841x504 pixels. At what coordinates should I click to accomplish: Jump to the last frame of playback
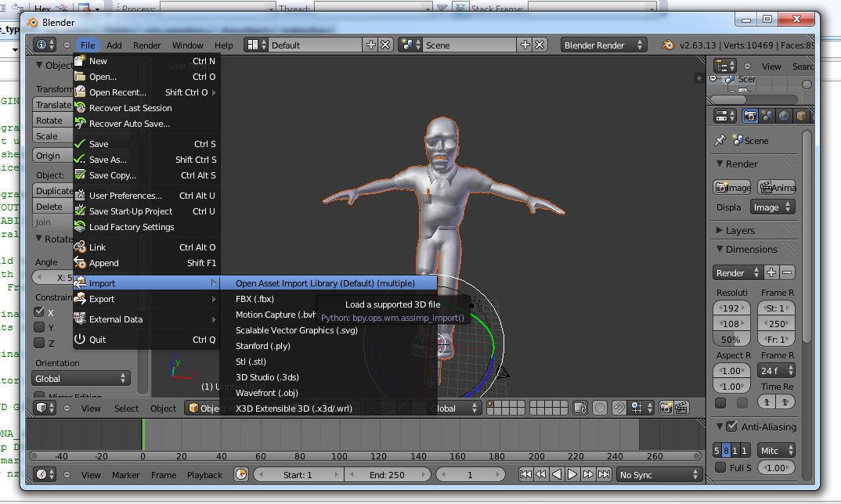(605, 474)
